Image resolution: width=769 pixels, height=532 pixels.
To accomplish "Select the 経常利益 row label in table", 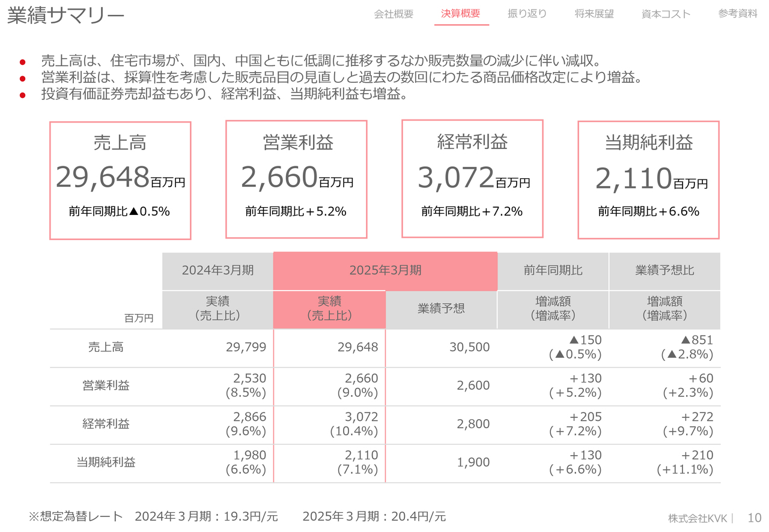I will coord(106,424).
